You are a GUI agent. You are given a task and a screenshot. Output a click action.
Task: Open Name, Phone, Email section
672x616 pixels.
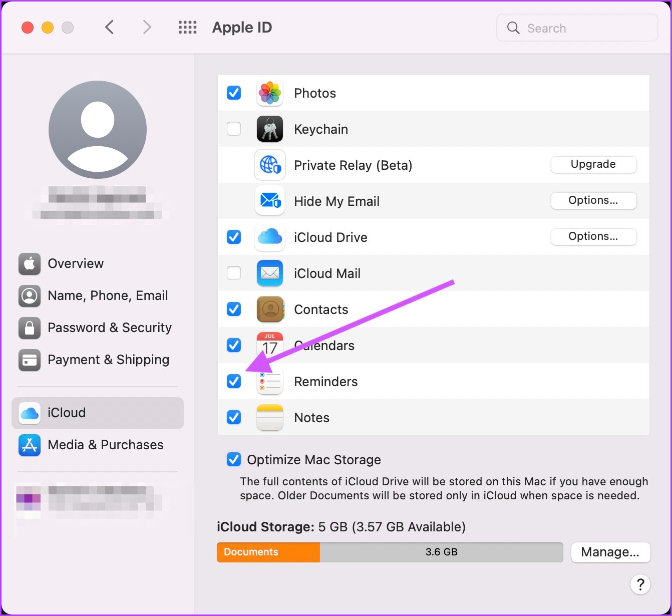(98, 295)
